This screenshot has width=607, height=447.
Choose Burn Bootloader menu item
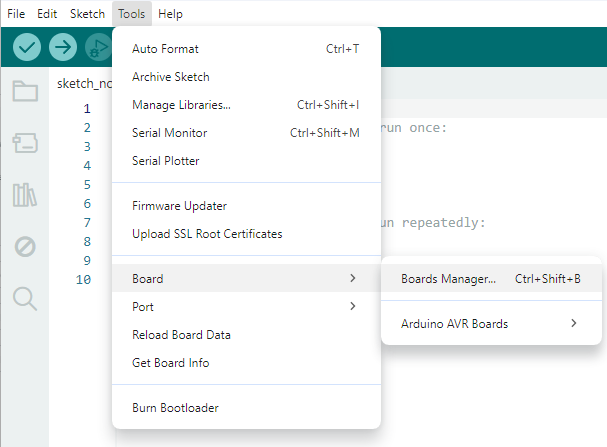click(x=175, y=408)
